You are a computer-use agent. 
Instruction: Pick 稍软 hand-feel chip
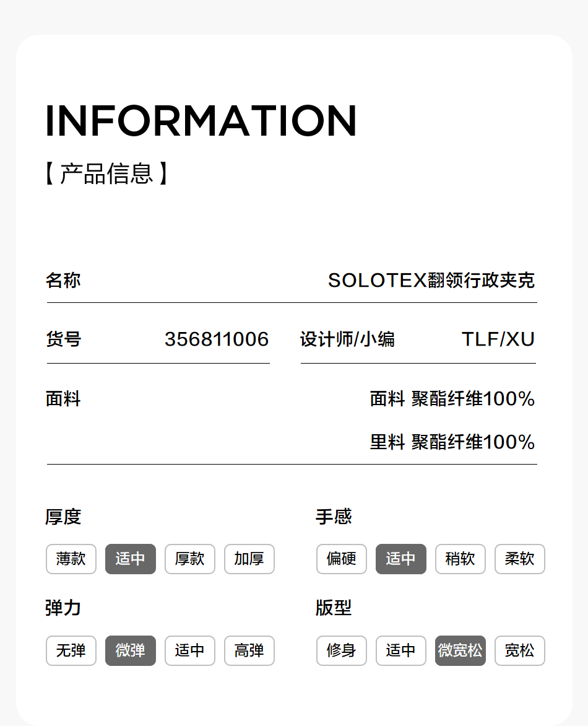[x=460, y=559]
